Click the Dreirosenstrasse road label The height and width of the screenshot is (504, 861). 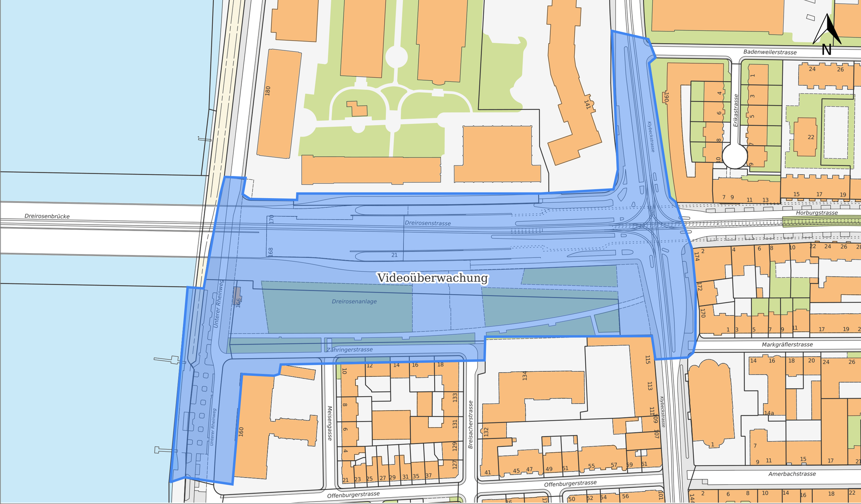428,223
